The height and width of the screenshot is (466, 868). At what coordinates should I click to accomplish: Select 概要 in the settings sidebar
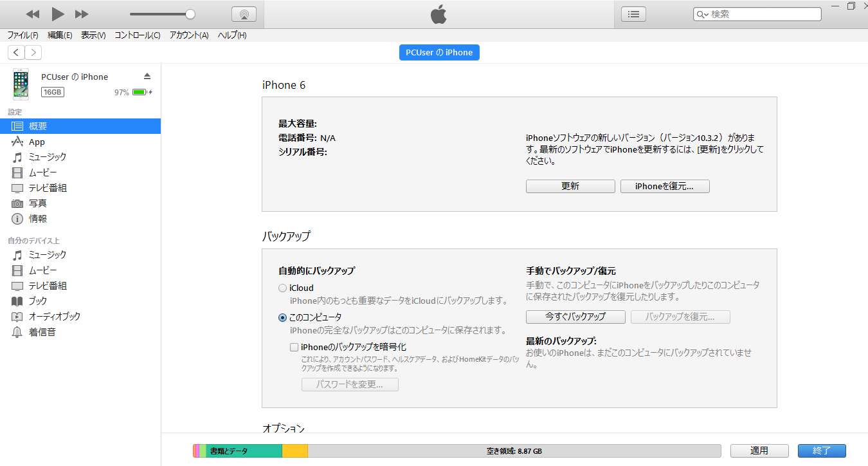click(80, 126)
